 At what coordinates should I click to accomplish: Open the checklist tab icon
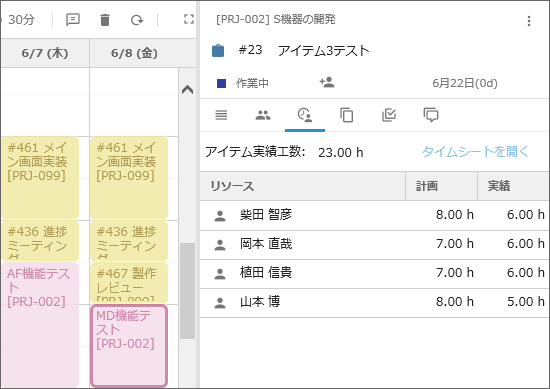click(x=389, y=115)
